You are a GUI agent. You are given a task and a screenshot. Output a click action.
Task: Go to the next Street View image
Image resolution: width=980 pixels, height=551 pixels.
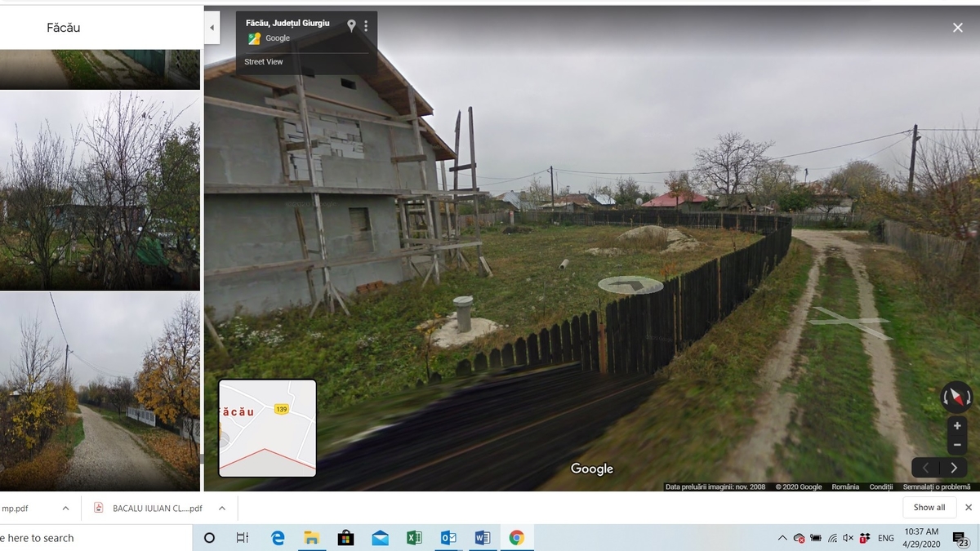(953, 468)
